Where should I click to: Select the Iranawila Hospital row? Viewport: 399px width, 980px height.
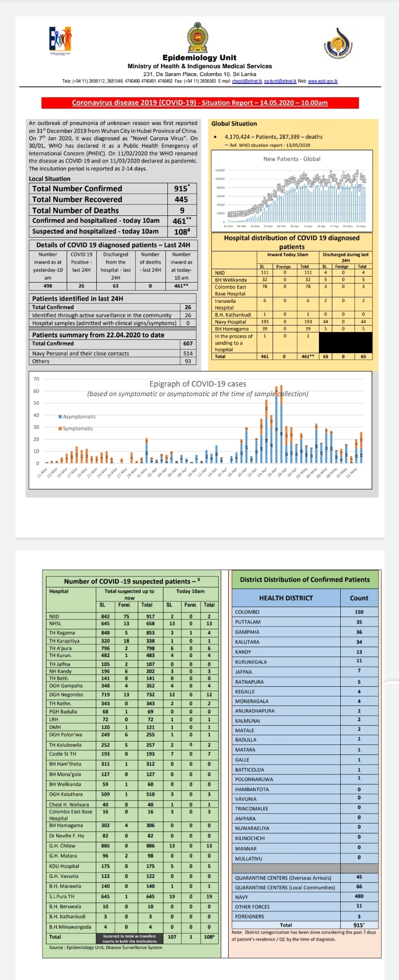292,304
